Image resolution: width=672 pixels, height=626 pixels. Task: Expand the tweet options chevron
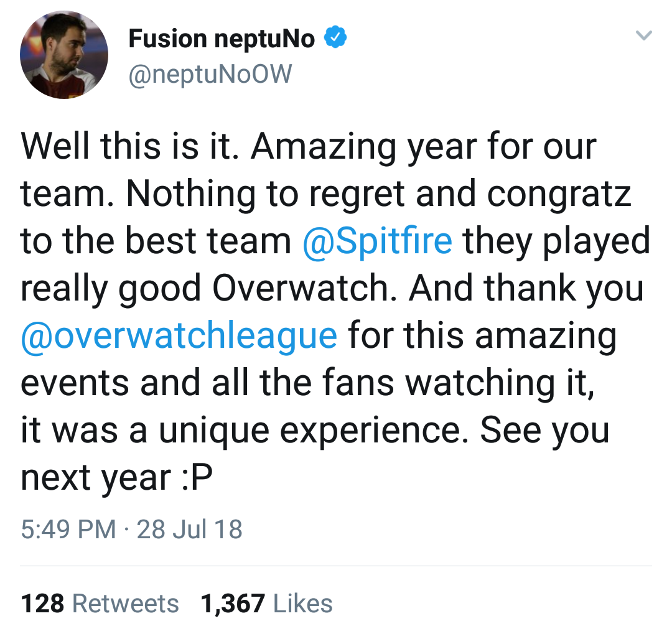(645, 37)
